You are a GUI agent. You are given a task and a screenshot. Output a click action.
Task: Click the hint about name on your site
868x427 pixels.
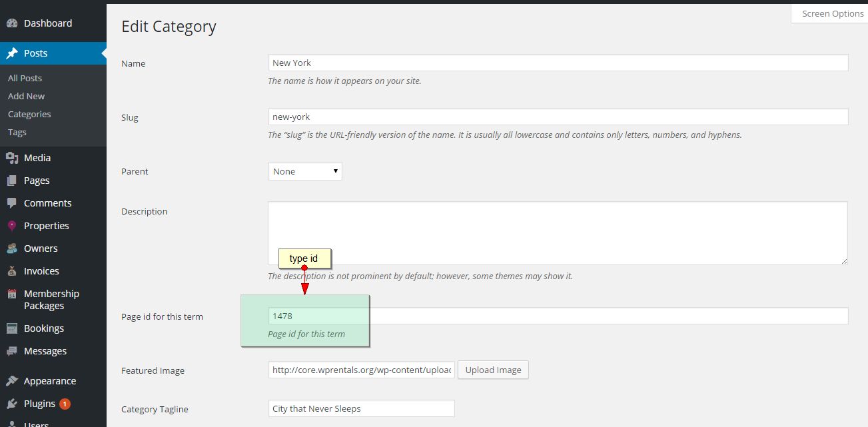[x=344, y=81]
